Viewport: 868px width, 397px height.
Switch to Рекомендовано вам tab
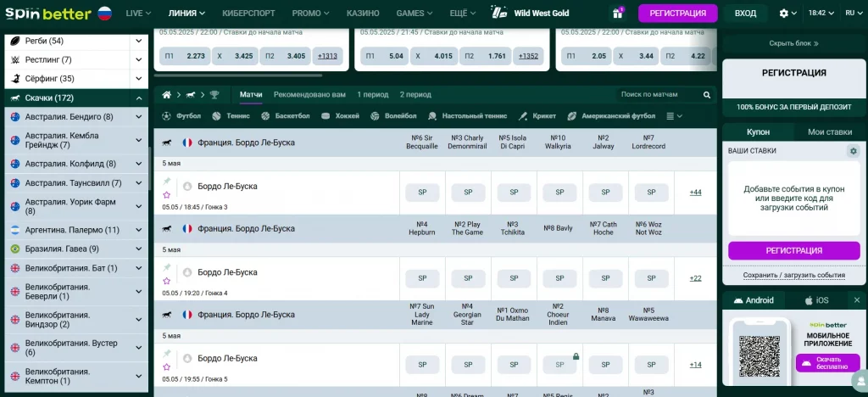309,95
